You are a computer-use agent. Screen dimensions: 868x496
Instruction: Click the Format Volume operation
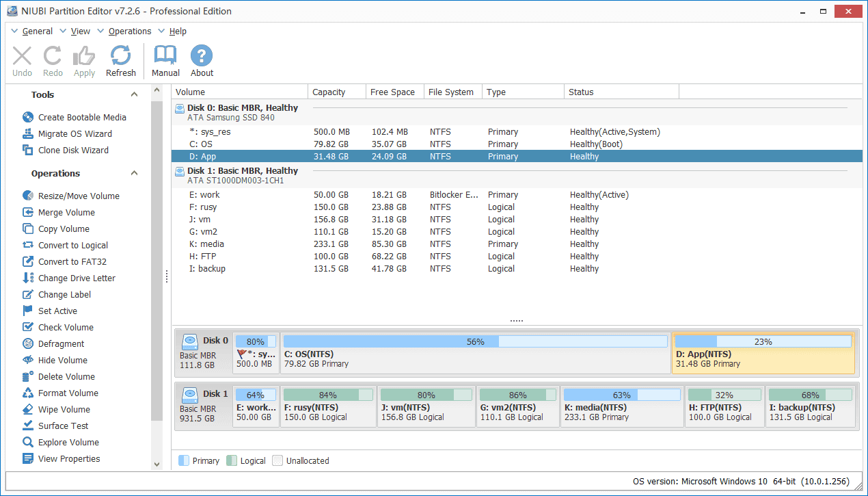coord(68,393)
